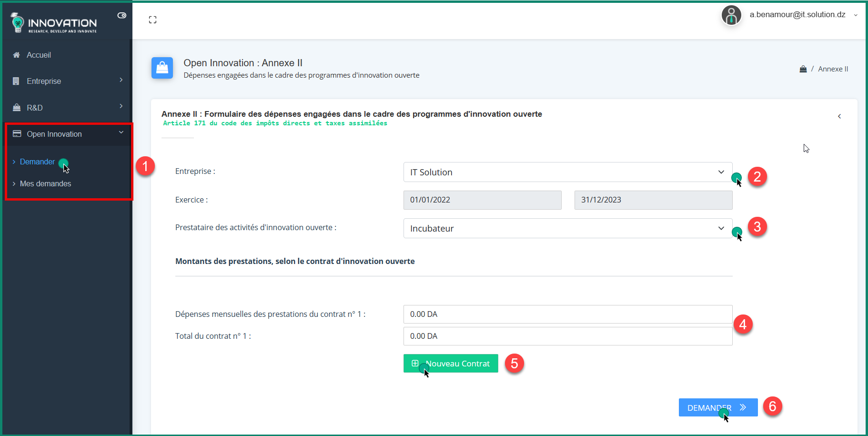This screenshot has height=436, width=868.
Task: Submit the form with the DEMANDER button
Action: point(717,407)
